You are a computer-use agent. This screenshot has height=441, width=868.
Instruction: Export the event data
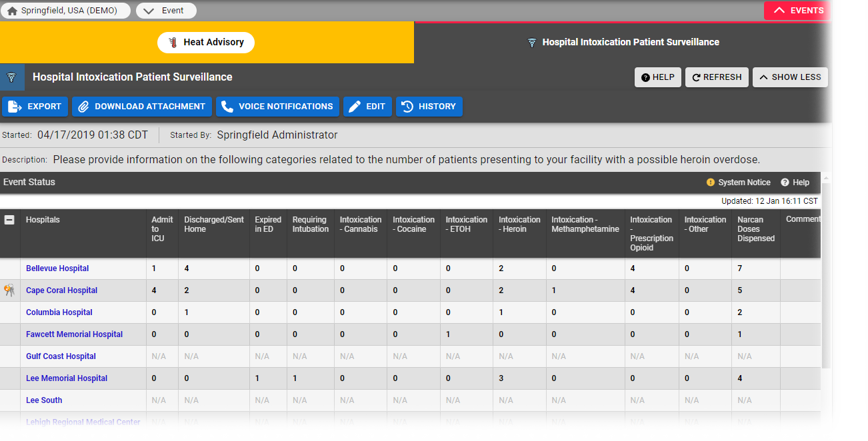(x=35, y=107)
